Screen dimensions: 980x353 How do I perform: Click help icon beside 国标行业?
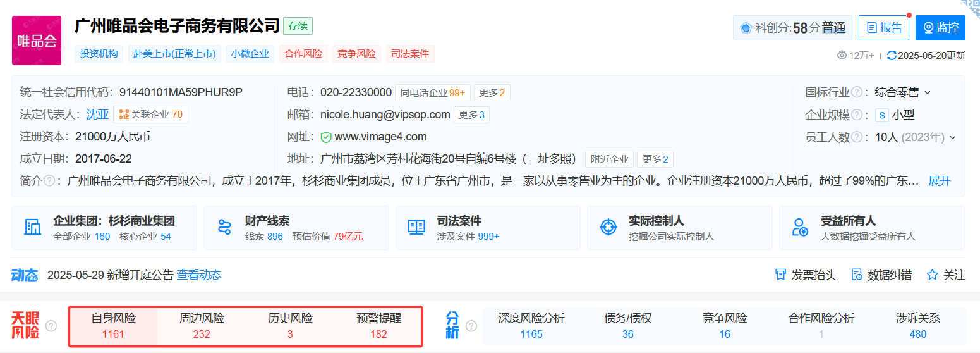pyautogui.click(x=857, y=92)
